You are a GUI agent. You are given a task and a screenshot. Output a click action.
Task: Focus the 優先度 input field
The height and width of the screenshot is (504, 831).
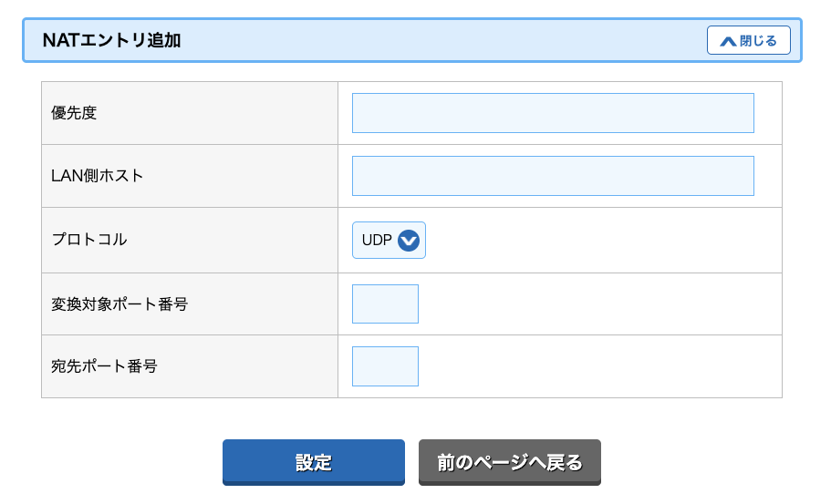tap(553, 113)
